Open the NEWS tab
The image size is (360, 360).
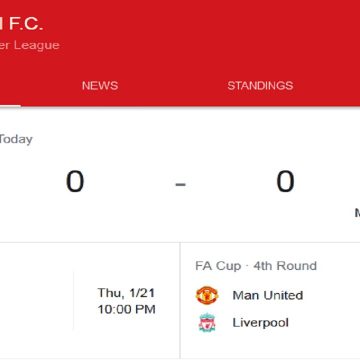100,86
